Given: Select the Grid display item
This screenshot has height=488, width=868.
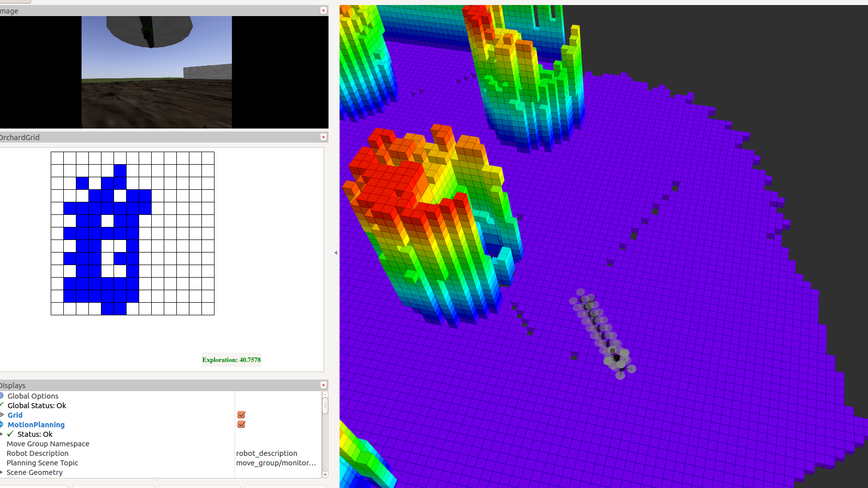Looking at the screenshot, I should (15, 415).
